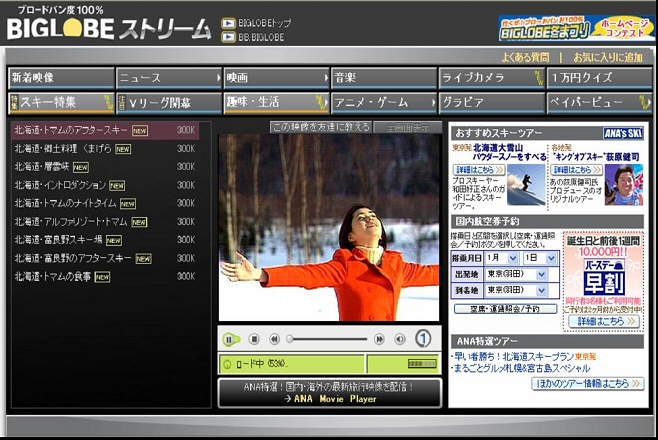Open the 出発地 airport dropdown

[516, 274]
